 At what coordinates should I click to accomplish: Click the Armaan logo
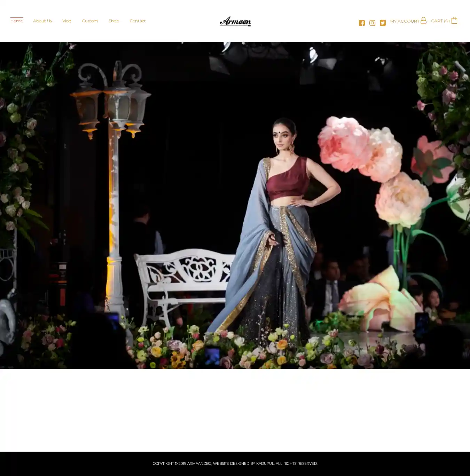coord(235,21)
